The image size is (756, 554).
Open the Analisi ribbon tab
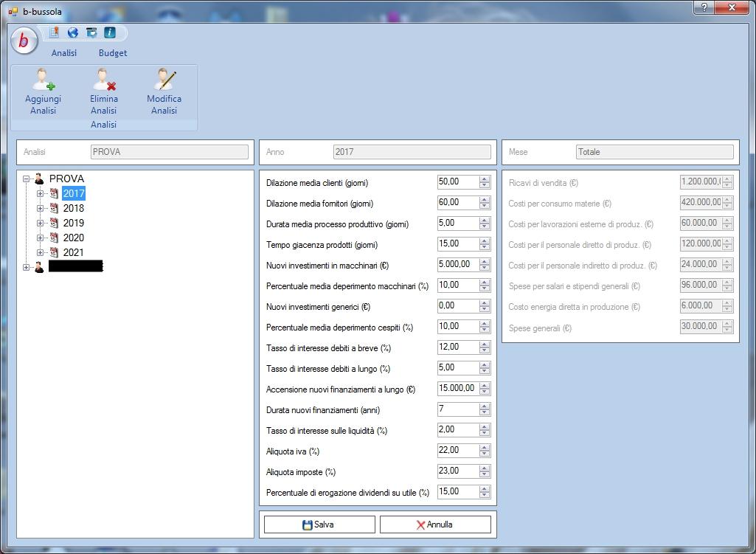pyautogui.click(x=64, y=53)
